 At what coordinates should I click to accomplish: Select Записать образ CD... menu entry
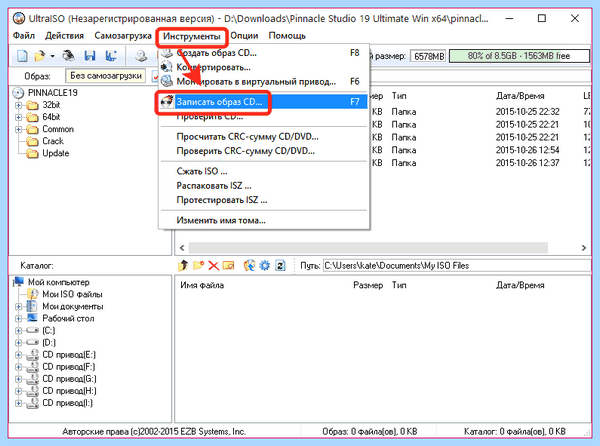tap(264, 102)
